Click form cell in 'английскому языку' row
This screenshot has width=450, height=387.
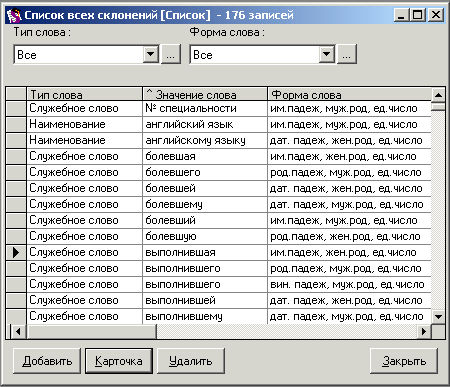[349, 140]
